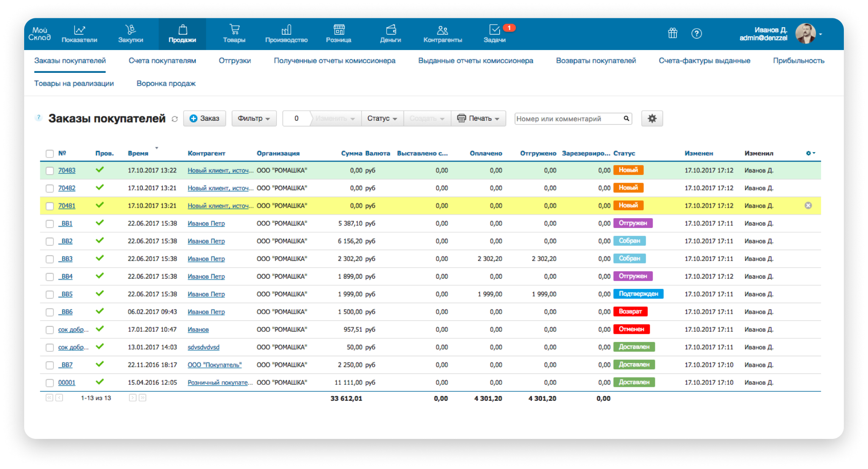This screenshot has height=469, width=868.
Task: Expand the Фильтр dropdown
Action: pyautogui.click(x=254, y=119)
